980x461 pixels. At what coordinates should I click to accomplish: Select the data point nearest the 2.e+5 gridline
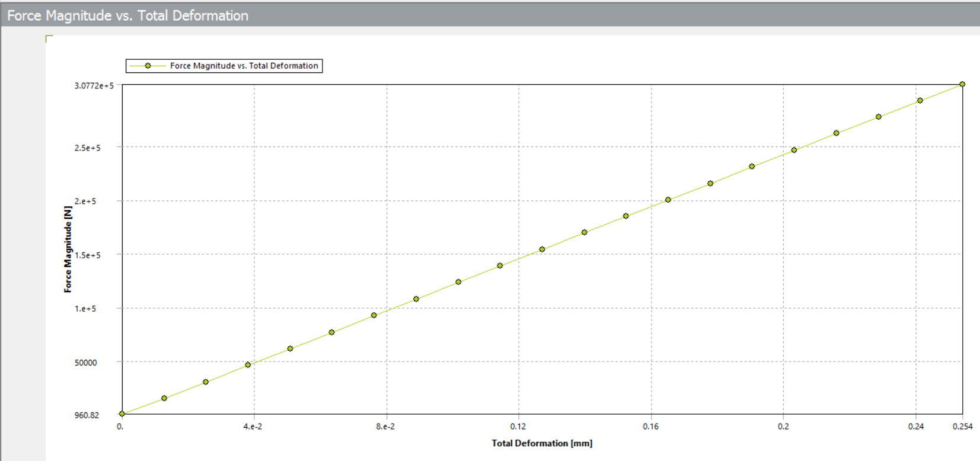coord(668,200)
